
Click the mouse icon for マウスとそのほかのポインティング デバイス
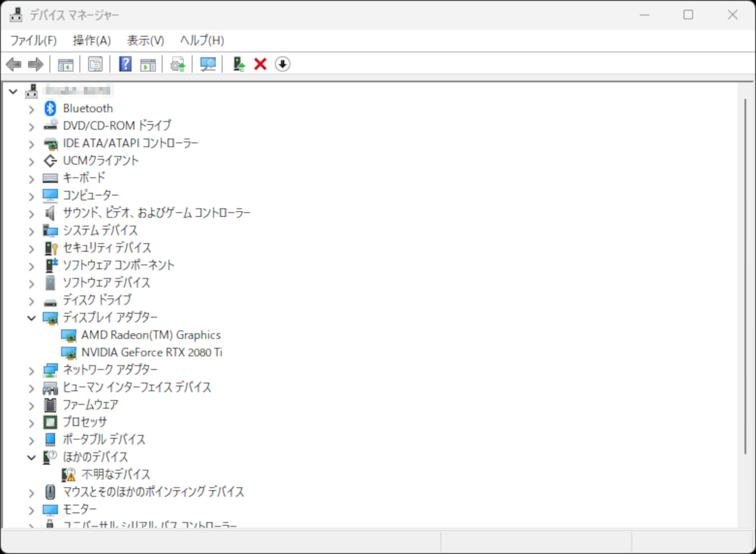50,492
